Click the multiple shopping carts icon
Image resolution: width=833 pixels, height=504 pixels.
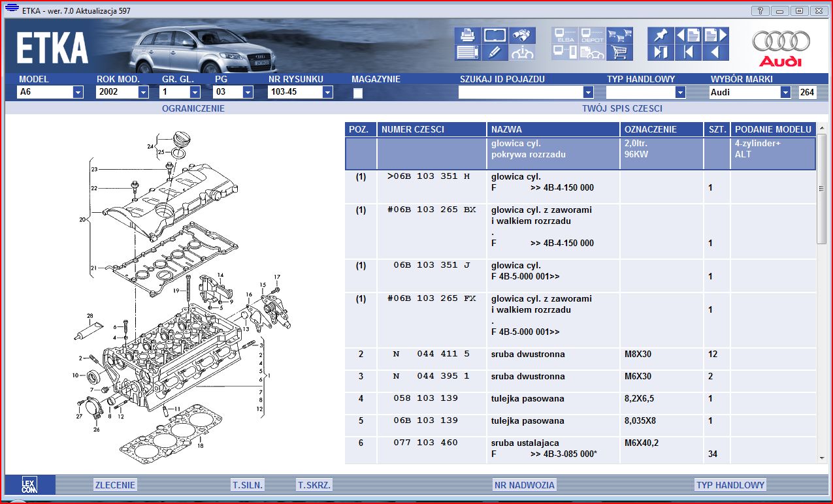[x=620, y=35]
